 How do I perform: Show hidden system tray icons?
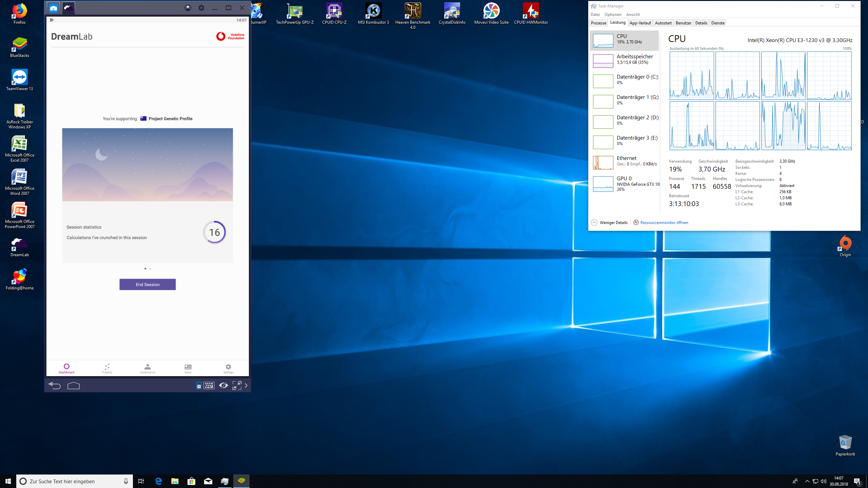(807, 481)
